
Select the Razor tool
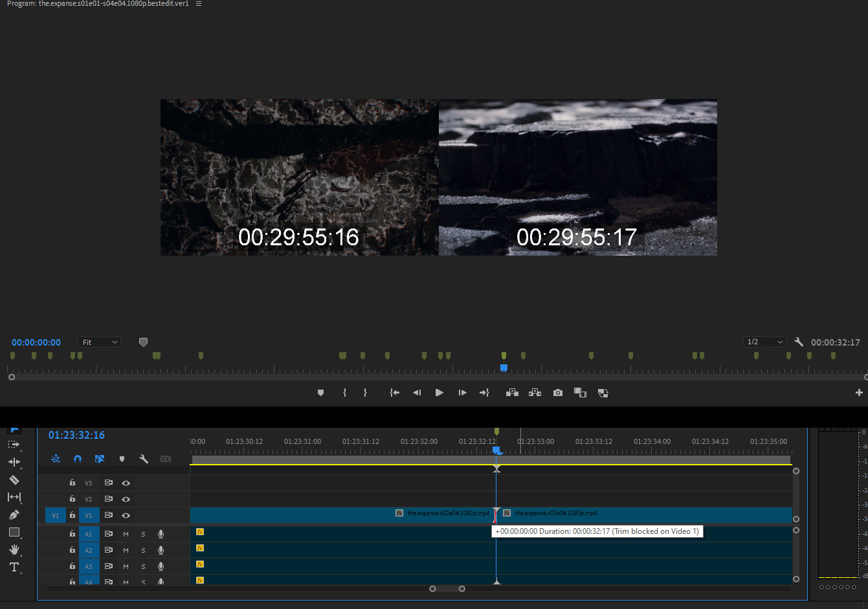pos(14,480)
